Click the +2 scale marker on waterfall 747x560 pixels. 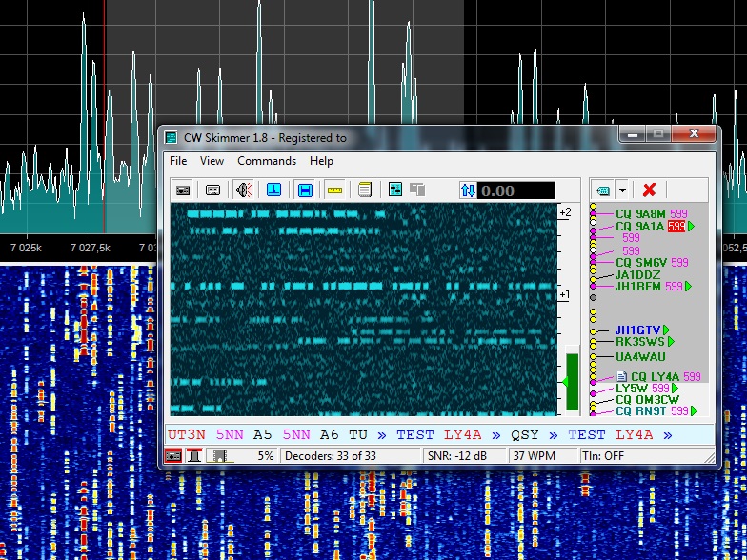click(565, 212)
